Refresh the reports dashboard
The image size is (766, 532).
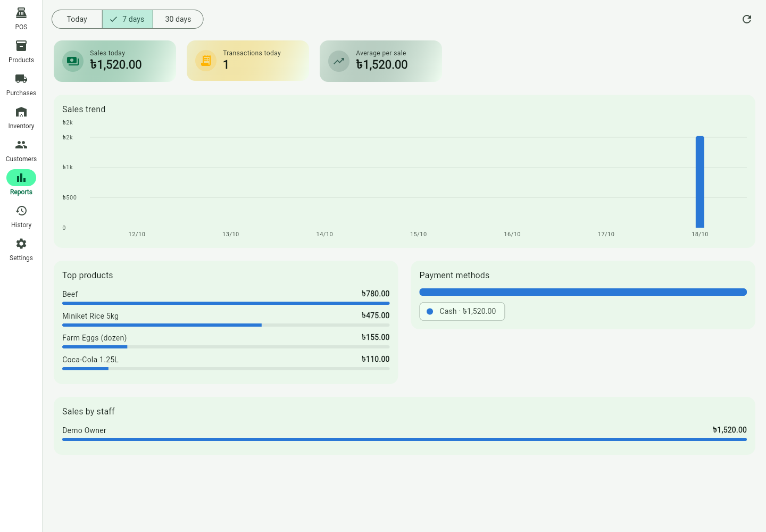(747, 19)
